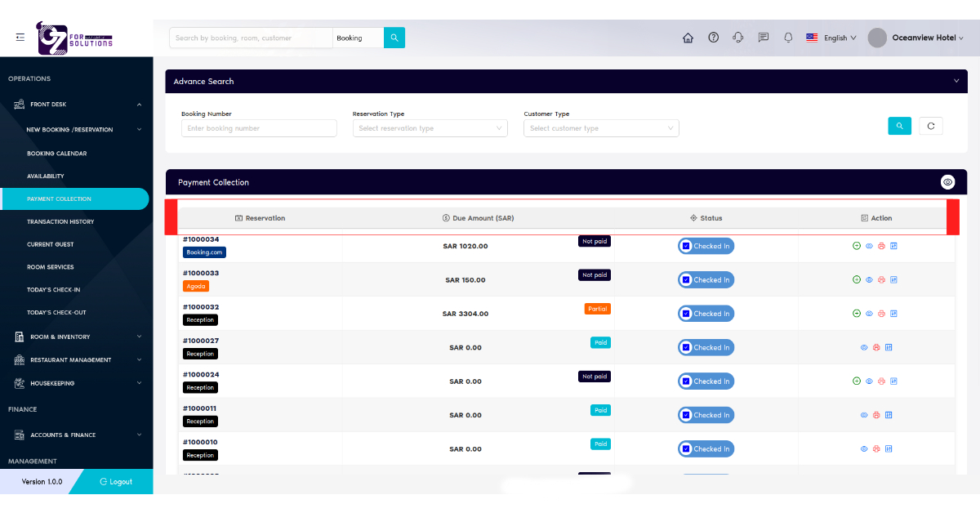The height and width of the screenshot is (513, 980).
Task: Click the help question mark icon
Action: coord(713,38)
